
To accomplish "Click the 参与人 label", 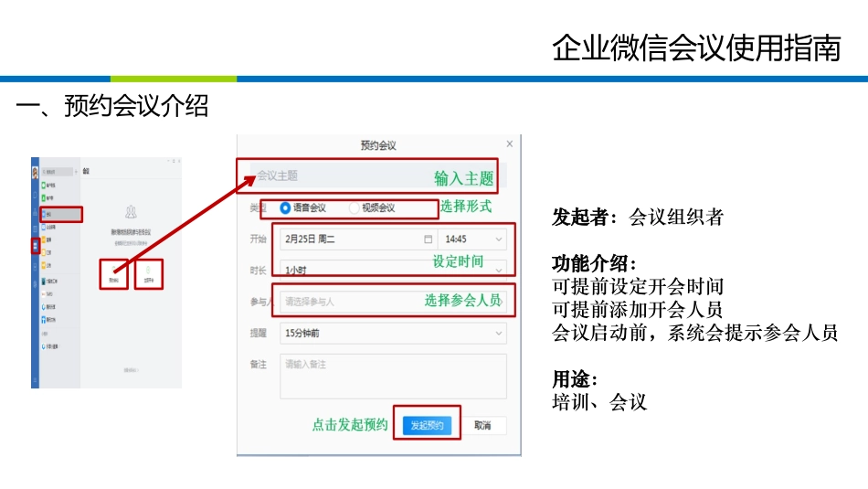I will point(262,302).
